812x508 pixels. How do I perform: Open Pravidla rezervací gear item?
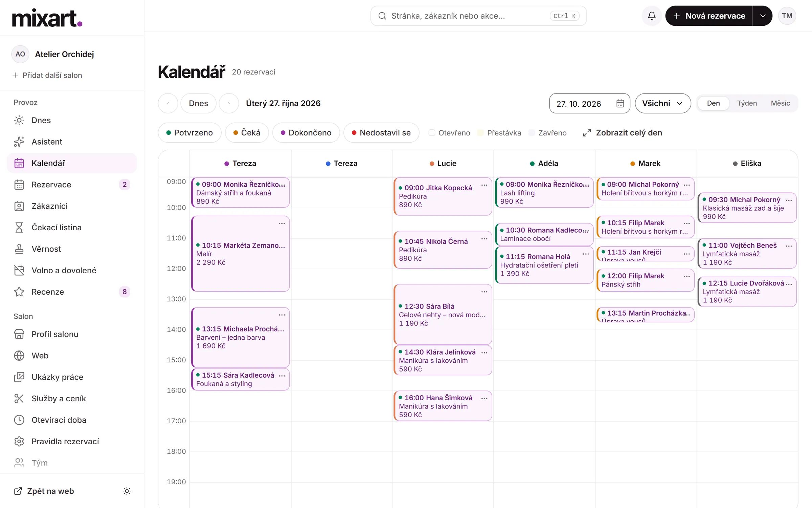point(72,441)
